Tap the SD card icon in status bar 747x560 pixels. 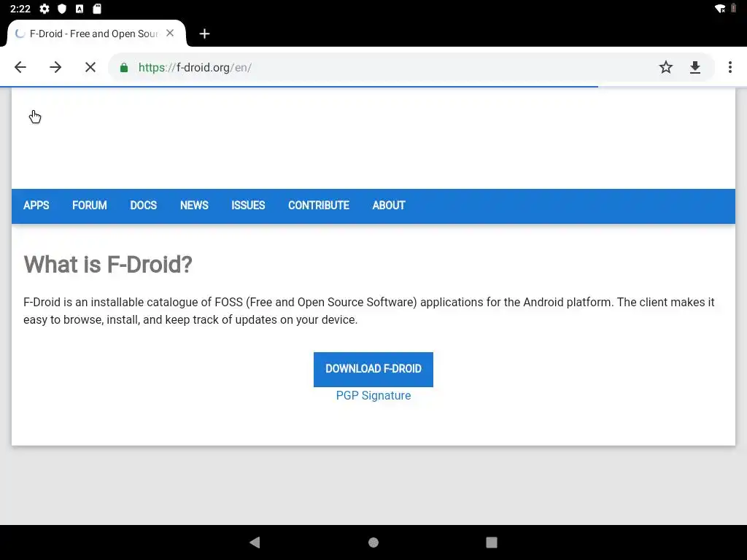(x=97, y=9)
